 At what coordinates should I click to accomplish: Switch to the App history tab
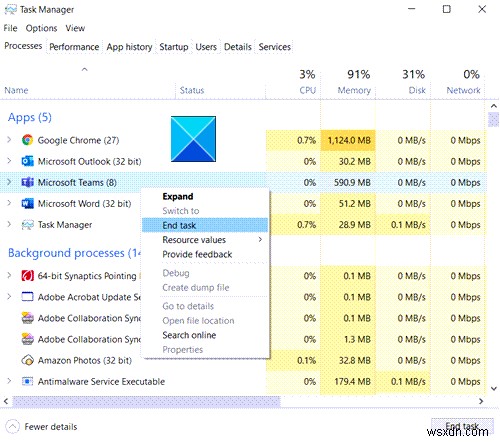click(129, 47)
